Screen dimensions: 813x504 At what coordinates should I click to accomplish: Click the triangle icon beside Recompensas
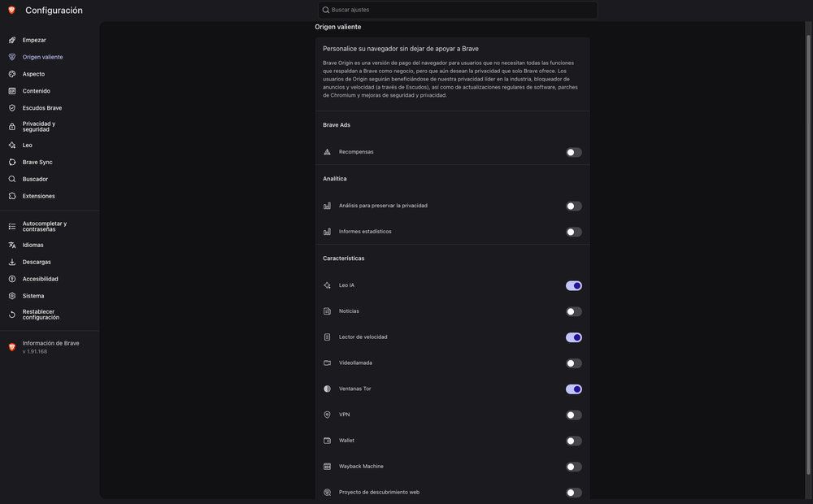pos(327,152)
